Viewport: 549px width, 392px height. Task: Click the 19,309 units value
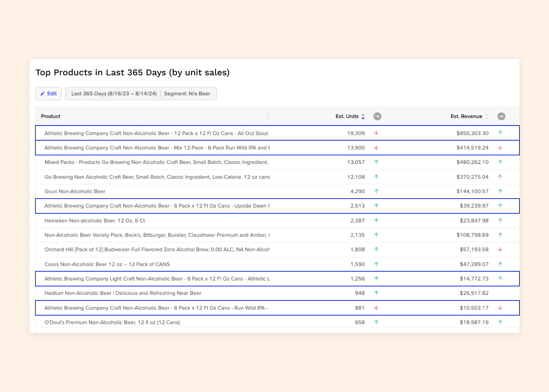(356, 133)
